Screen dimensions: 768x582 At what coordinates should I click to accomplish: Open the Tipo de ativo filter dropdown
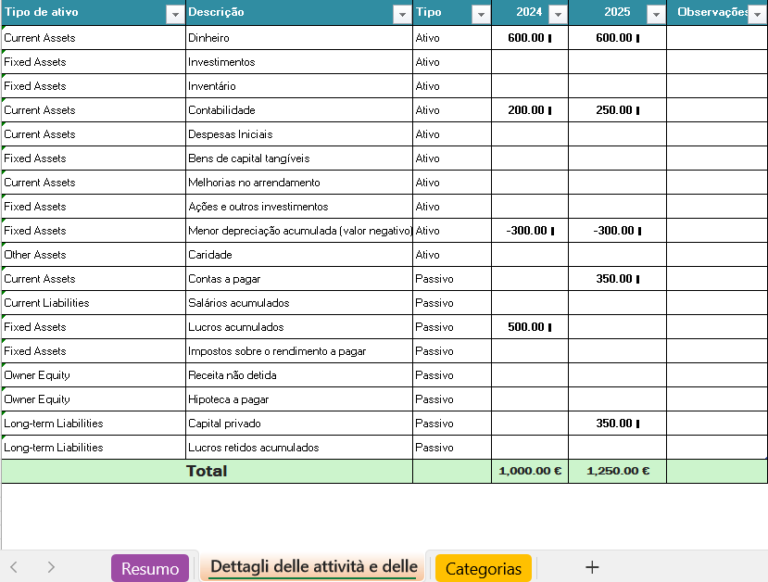click(175, 15)
